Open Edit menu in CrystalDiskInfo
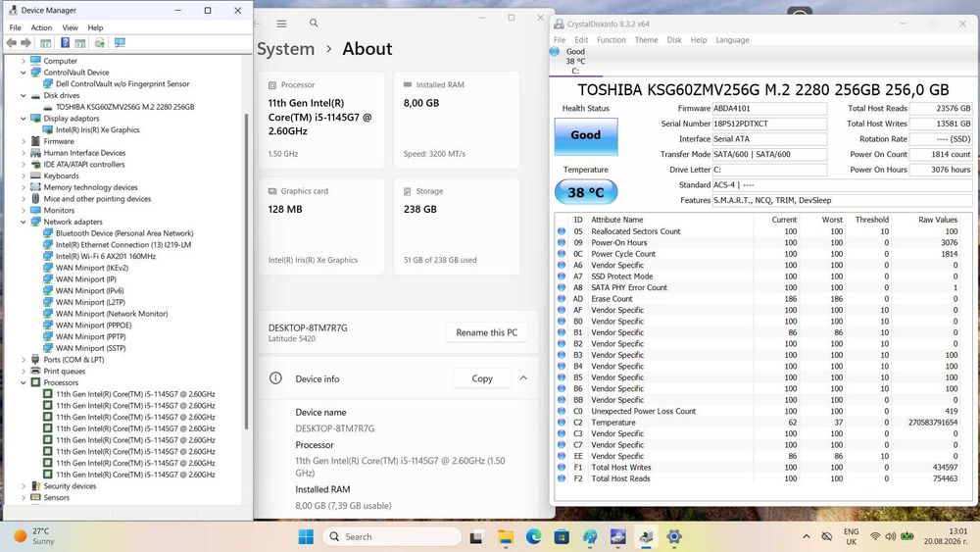The width and height of the screenshot is (980, 552). click(581, 40)
